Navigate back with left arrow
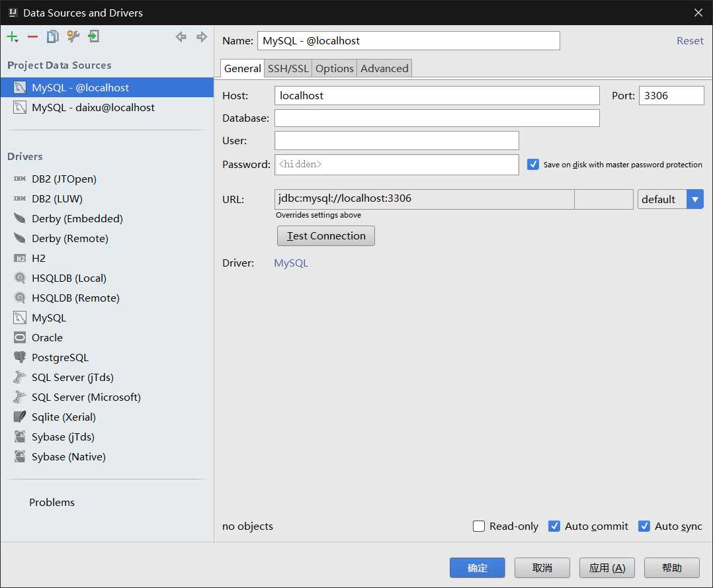713x588 pixels. [x=181, y=37]
